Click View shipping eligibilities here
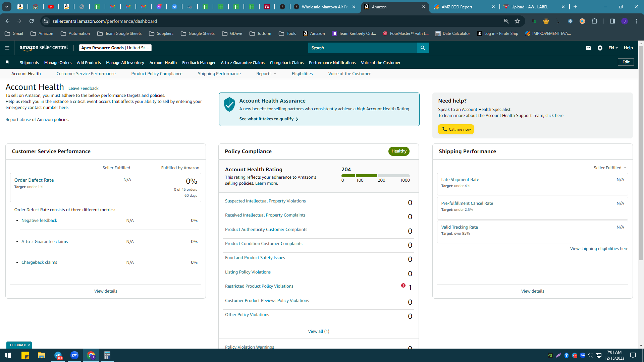Viewport: 644px width, 362px height. (599, 249)
